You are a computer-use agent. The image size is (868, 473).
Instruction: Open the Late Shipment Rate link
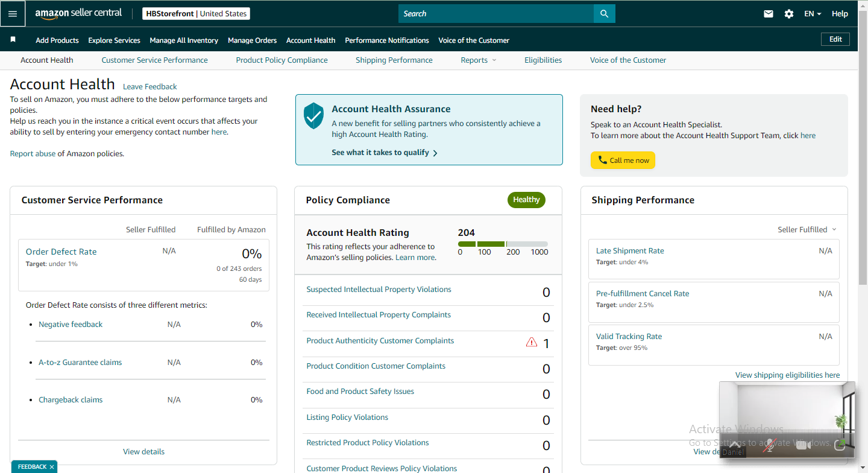point(630,251)
